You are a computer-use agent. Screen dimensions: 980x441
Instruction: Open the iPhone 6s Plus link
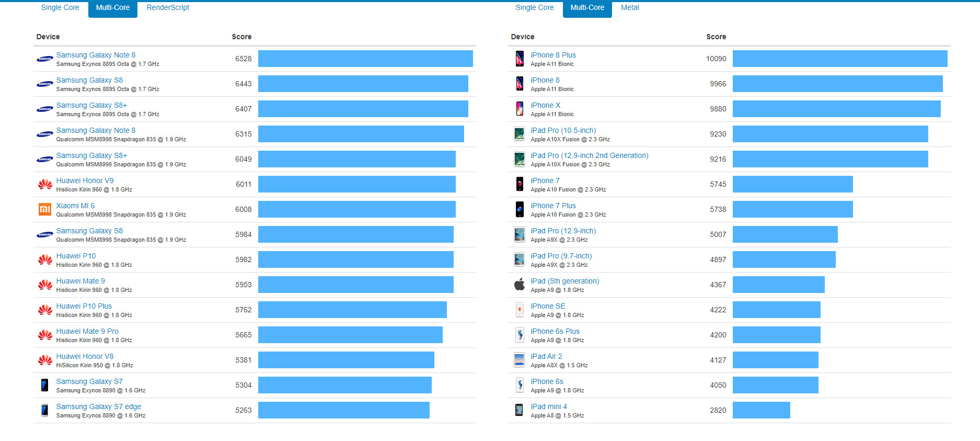click(x=555, y=331)
